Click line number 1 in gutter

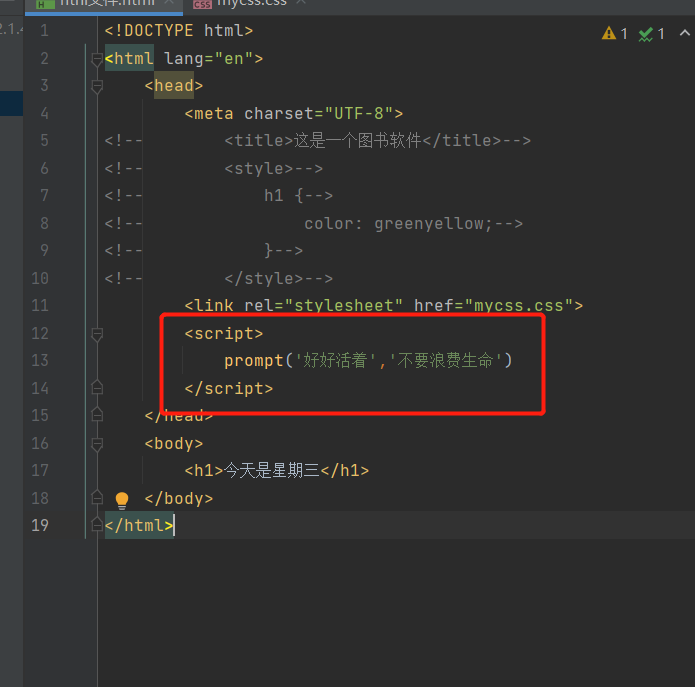44,31
